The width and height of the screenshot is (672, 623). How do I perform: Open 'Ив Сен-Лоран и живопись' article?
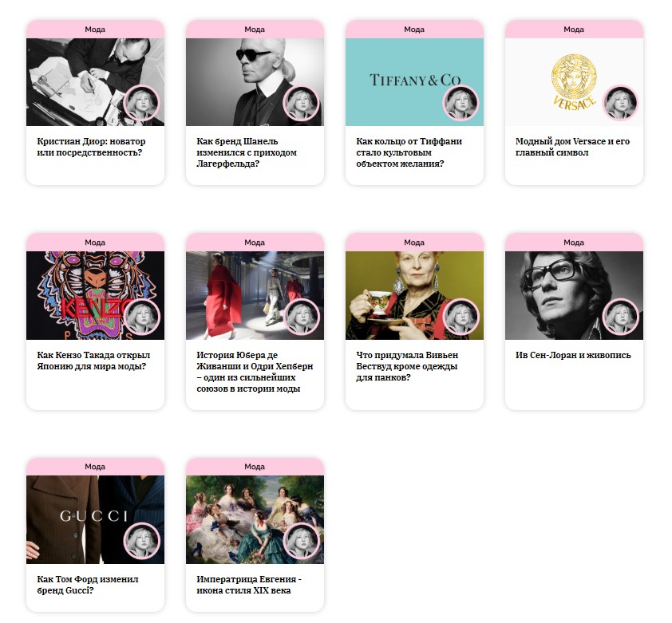pos(573,355)
